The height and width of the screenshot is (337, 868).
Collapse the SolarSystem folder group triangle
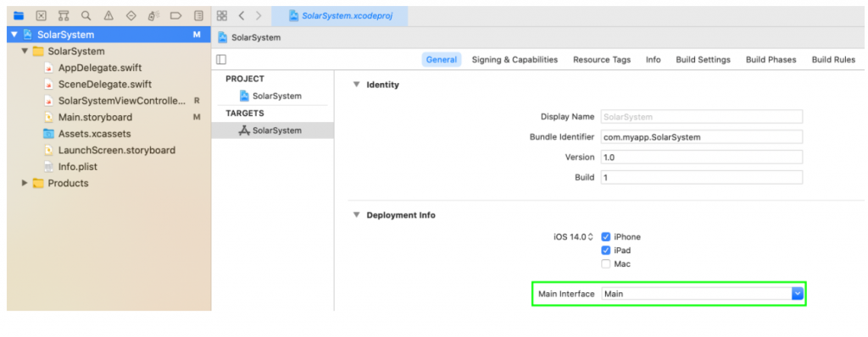[25, 52]
